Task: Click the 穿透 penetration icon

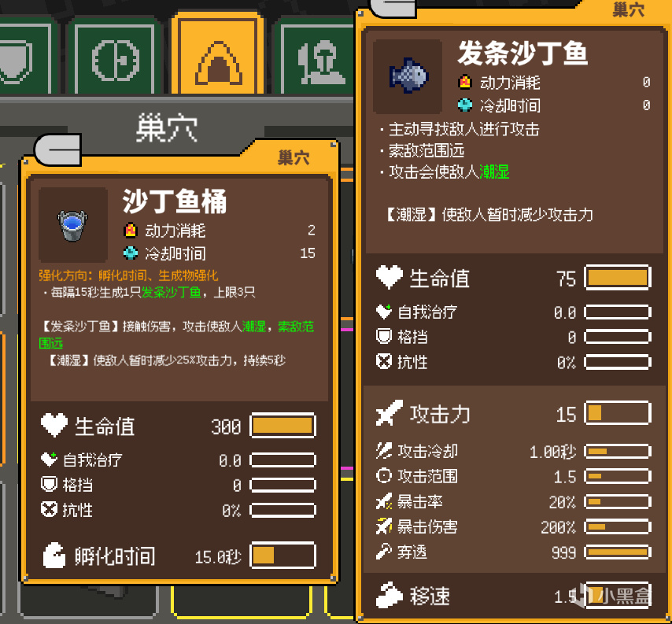Action: pyautogui.click(x=383, y=552)
